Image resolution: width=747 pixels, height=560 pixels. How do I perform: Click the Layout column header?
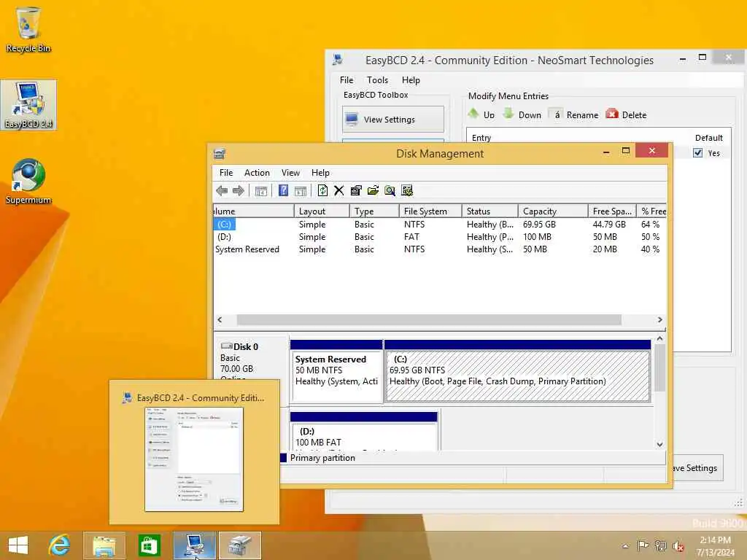click(322, 211)
